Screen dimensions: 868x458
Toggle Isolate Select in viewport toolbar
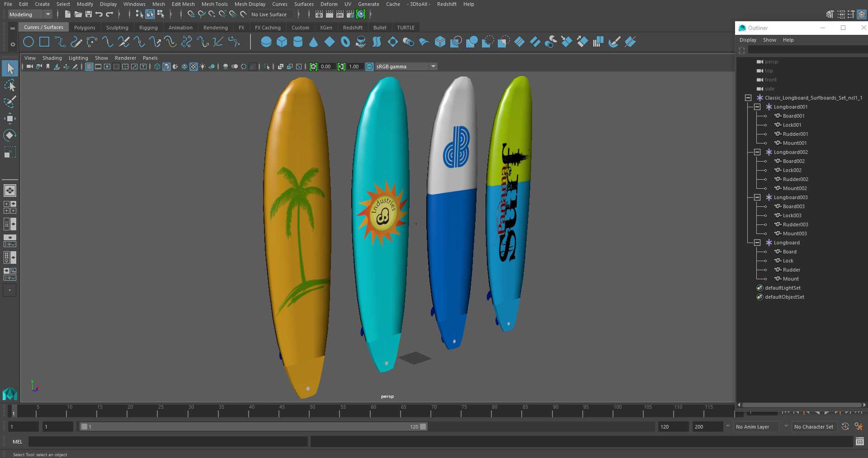coord(267,67)
